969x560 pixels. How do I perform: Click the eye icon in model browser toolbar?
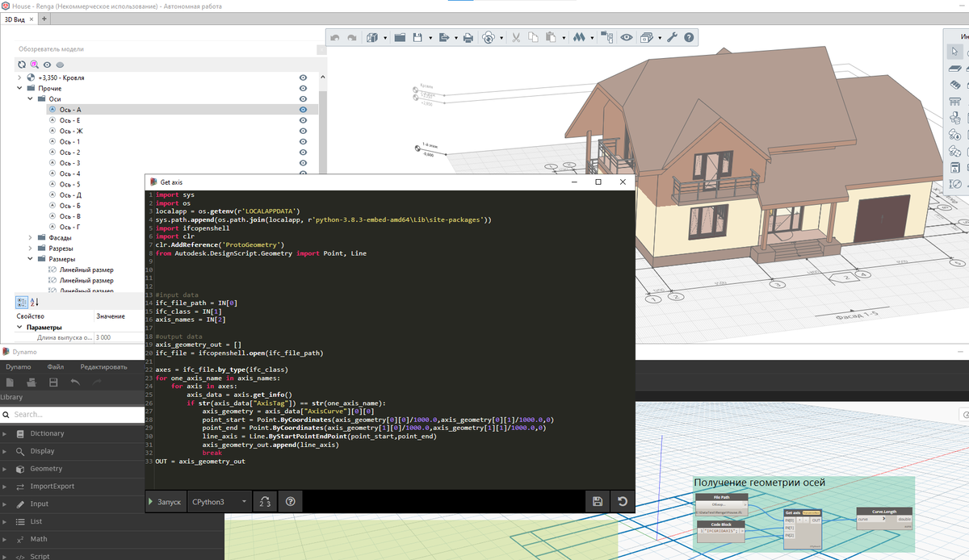(48, 65)
